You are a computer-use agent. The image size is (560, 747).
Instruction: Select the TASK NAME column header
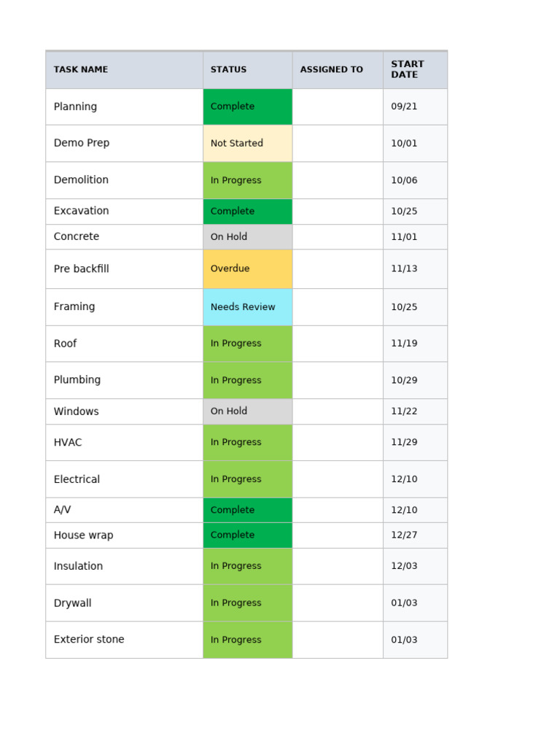pos(124,69)
